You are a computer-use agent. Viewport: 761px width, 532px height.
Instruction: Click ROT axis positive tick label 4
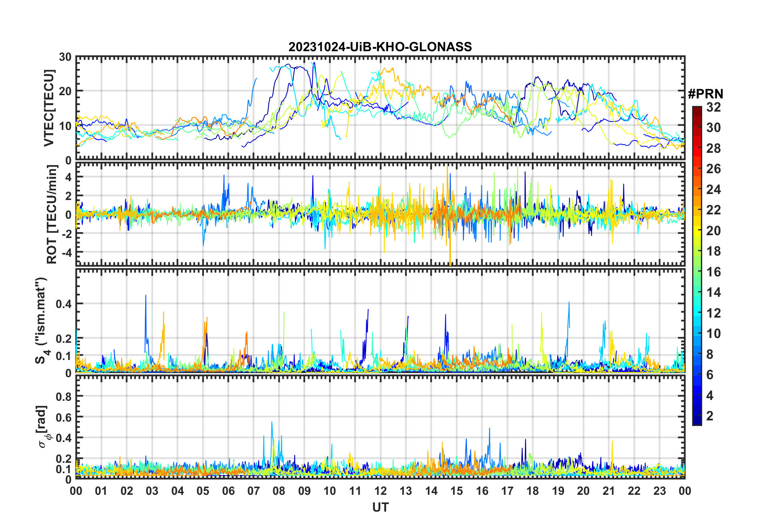point(68,177)
